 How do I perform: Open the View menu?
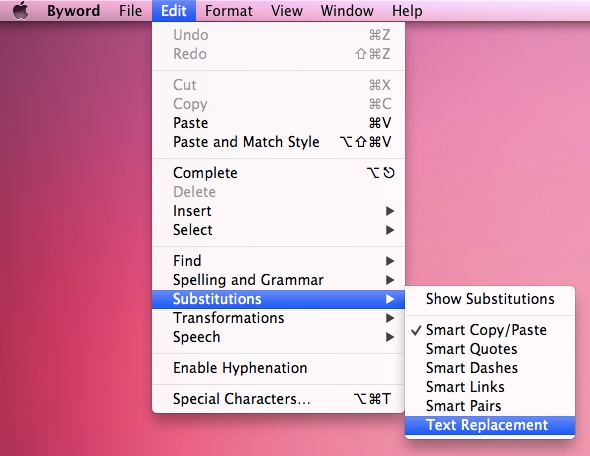pyautogui.click(x=287, y=11)
